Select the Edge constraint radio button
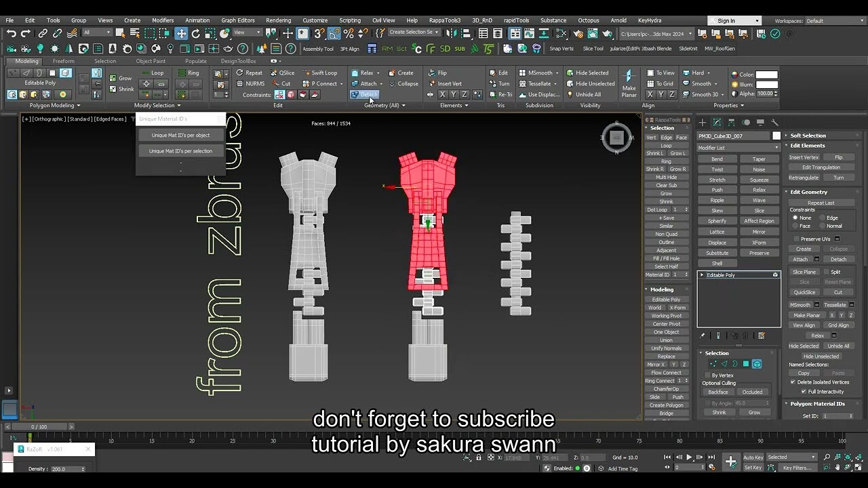The height and width of the screenshot is (488, 868). 823,218
